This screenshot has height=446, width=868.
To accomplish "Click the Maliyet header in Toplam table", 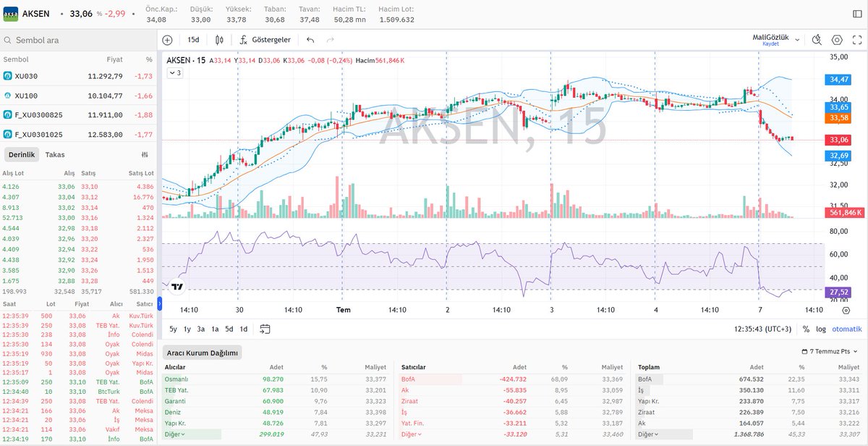I will click(848, 367).
